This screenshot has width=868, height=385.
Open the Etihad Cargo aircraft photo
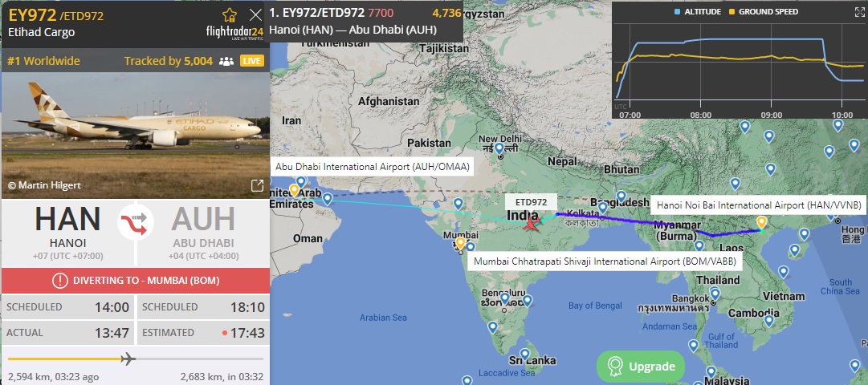click(136, 135)
